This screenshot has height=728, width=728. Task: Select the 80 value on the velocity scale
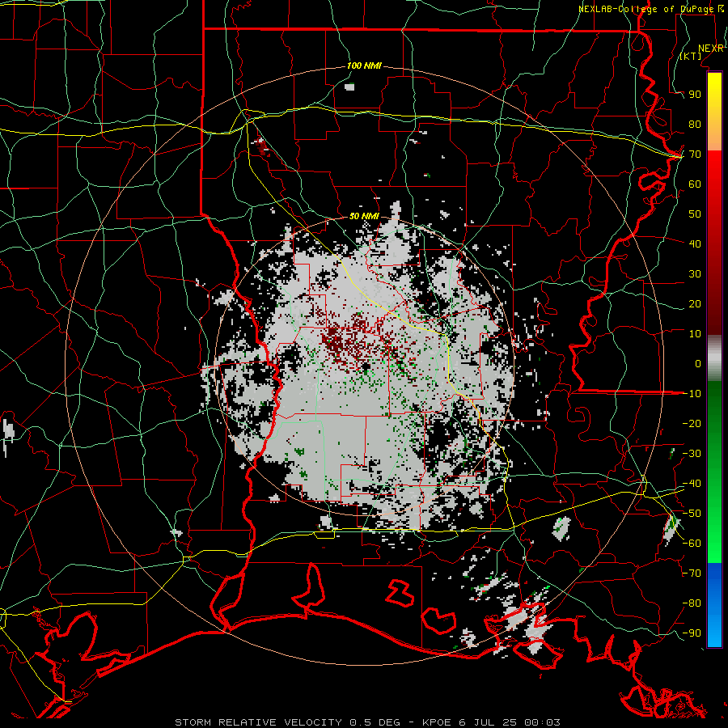[x=695, y=125]
